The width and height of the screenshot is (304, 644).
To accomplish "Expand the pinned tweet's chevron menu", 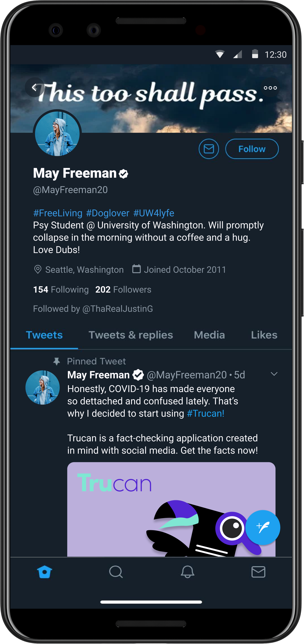I will coord(274,374).
